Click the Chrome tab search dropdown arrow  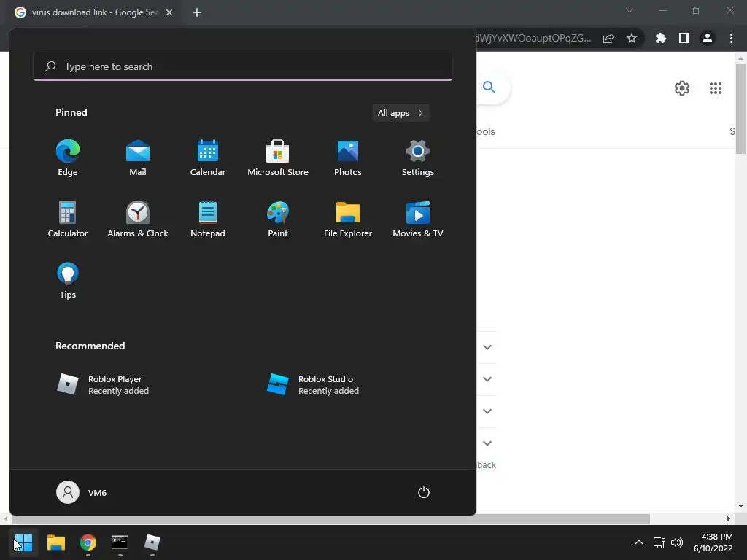[630, 10]
